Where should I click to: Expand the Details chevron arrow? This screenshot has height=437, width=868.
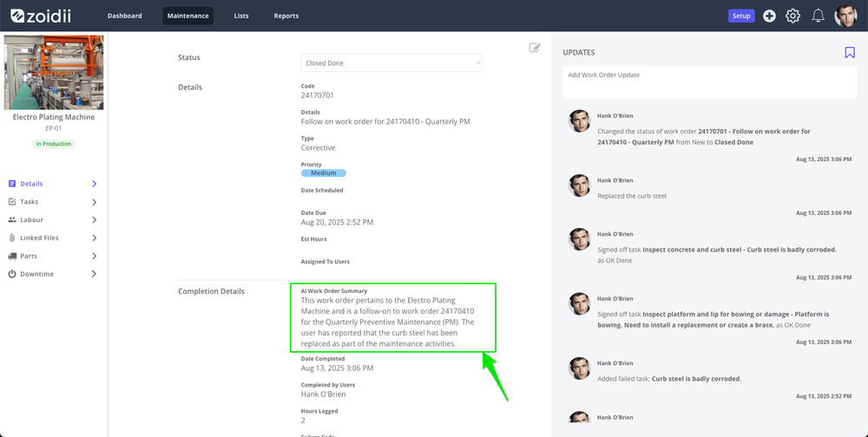click(x=94, y=184)
